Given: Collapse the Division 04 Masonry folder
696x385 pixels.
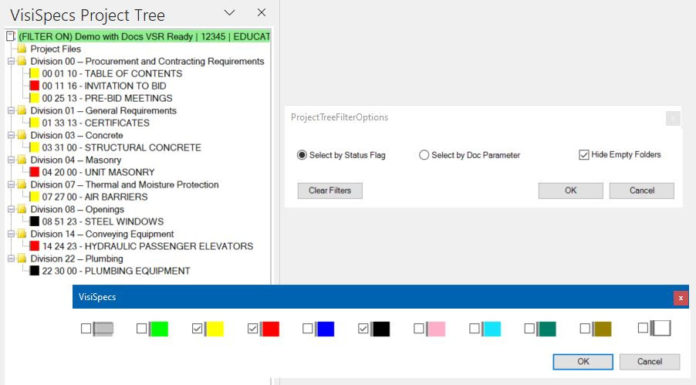Looking at the screenshot, I should (x=11, y=160).
